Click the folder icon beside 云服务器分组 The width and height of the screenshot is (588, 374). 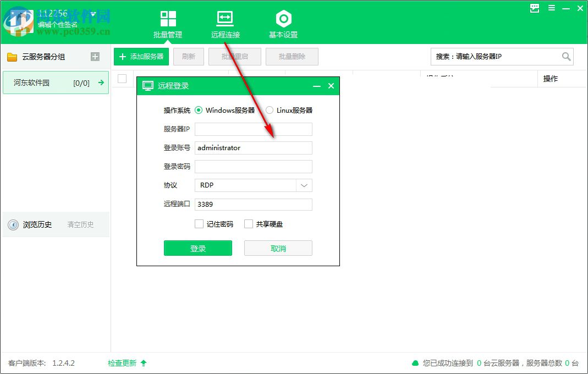click(12, 56)
